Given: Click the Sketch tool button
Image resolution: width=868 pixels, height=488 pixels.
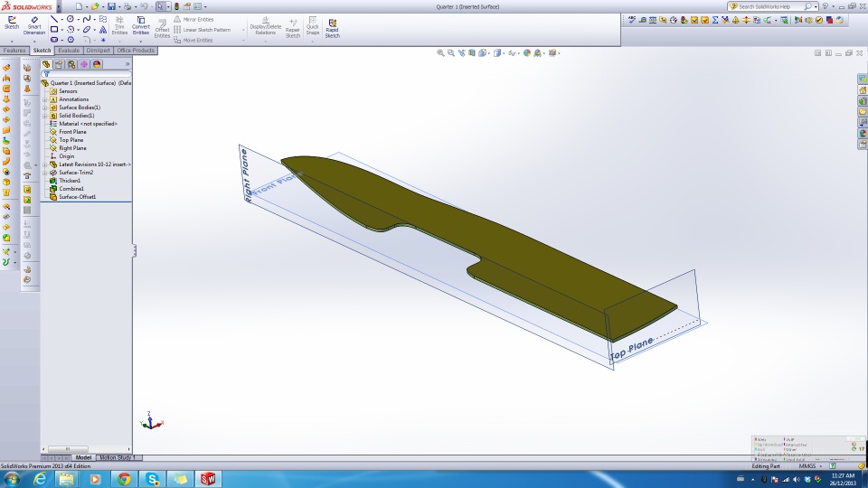Looking at the screenshot, I should (x=12, y=23).
